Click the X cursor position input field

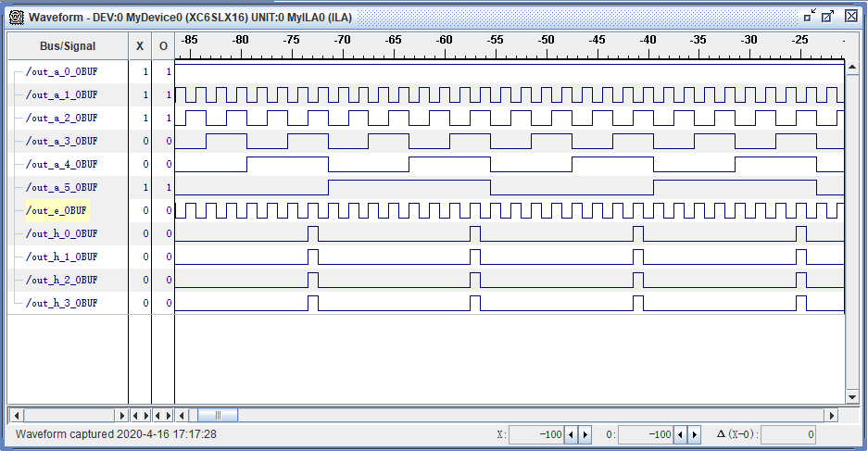point(536,434)
